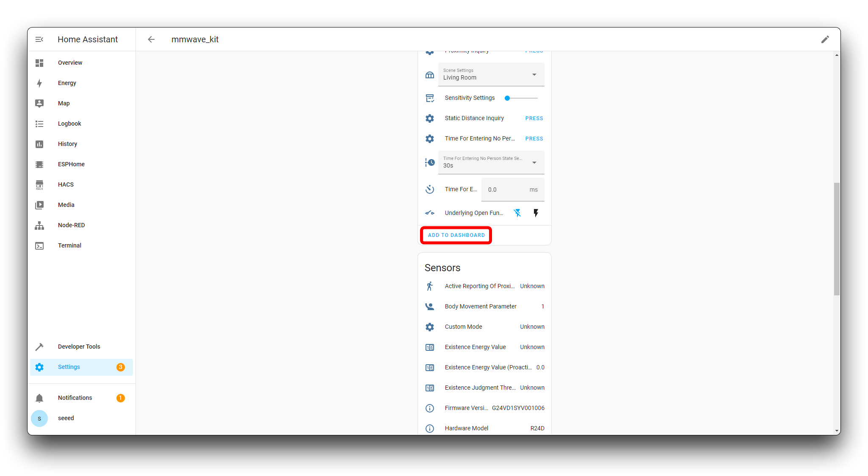Image resolution: width=868 pixels, height=476 pixels.
Task: Open Node-RED in the sidebar
Action: pos(71,225)
